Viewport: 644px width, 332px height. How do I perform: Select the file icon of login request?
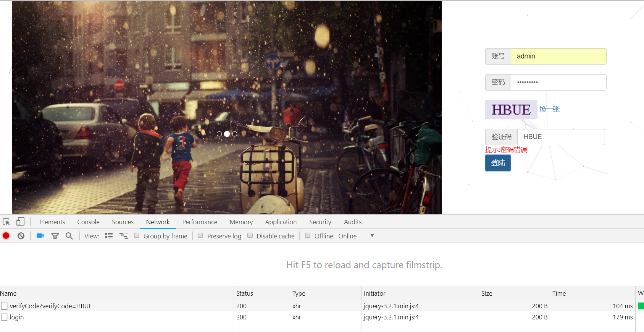click(x=4, y=317)
